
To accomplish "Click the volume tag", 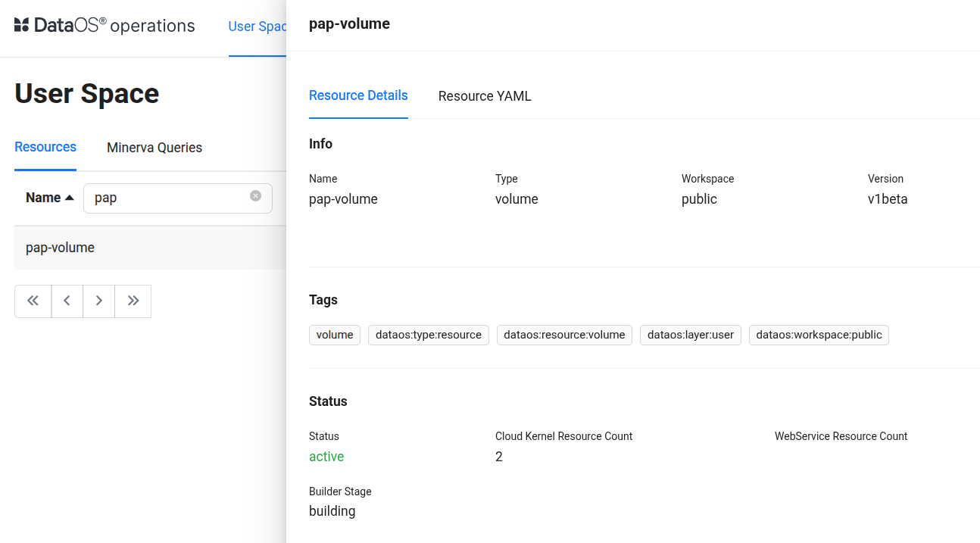I will [x=335, y=335].
